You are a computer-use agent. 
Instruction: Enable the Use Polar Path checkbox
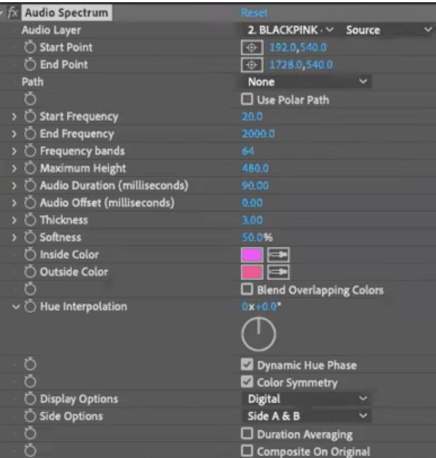click(247, 99)
